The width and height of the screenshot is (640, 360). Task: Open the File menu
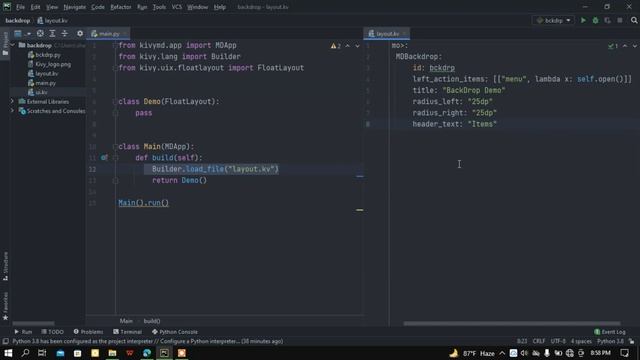pos(20,7)
